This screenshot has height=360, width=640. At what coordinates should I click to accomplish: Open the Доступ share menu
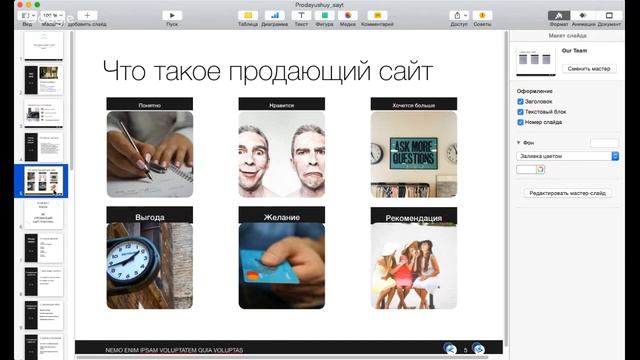(x=459, y=16)
